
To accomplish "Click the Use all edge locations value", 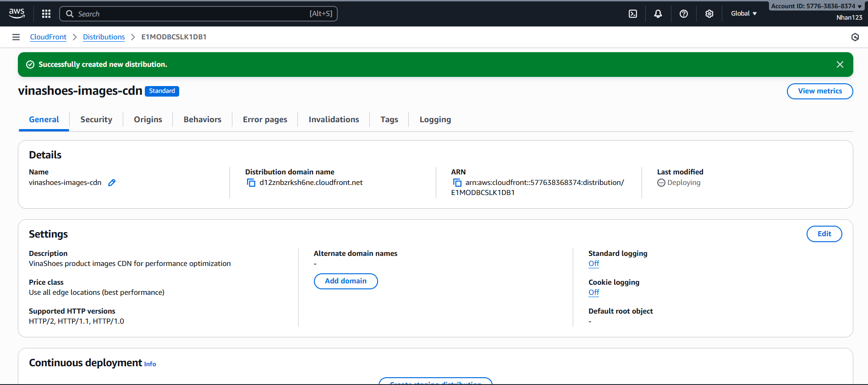I will coord(97,293).
